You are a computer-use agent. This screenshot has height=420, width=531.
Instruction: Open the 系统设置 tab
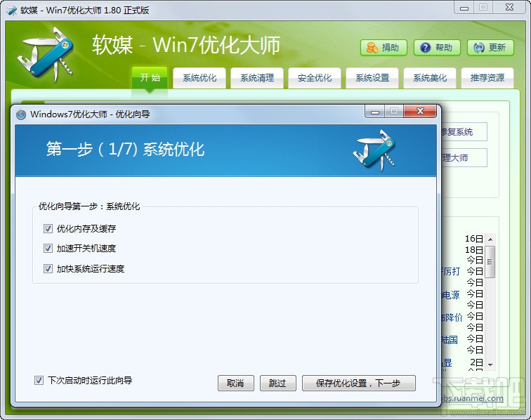click(x=372, y=78)
